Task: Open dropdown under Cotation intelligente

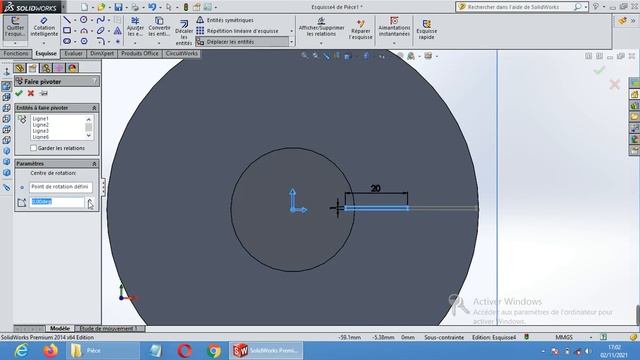Action: click(x=44, y=43)
